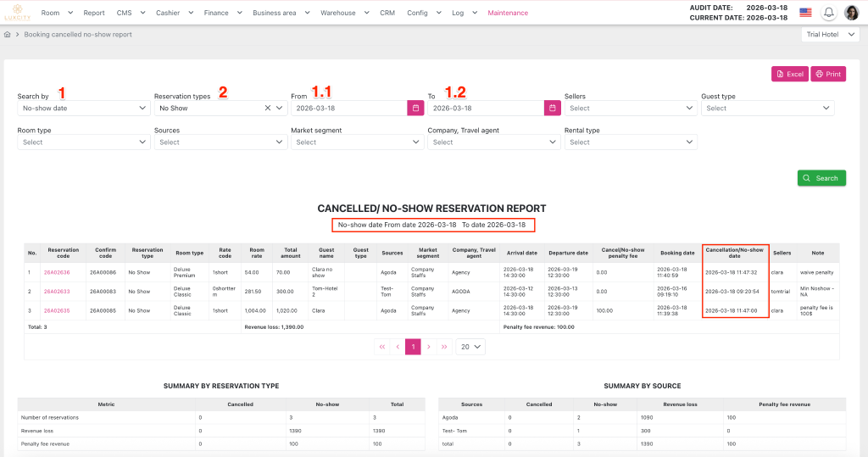
Task: Export the report with Excel button
Action: click(x=789, y=74)
